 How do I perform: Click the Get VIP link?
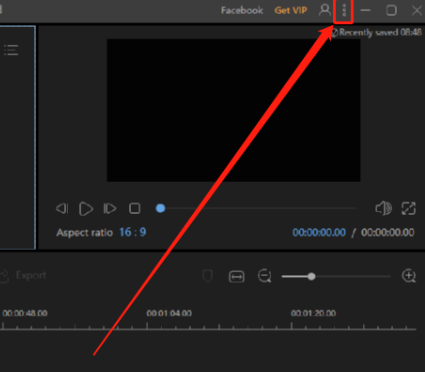(x=291, y=10)
